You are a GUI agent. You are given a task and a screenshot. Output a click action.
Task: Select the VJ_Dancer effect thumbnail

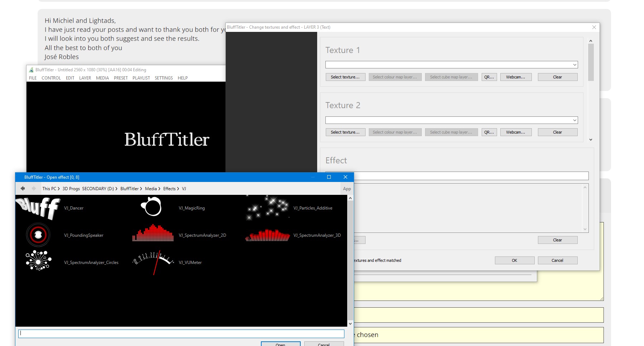38,208
